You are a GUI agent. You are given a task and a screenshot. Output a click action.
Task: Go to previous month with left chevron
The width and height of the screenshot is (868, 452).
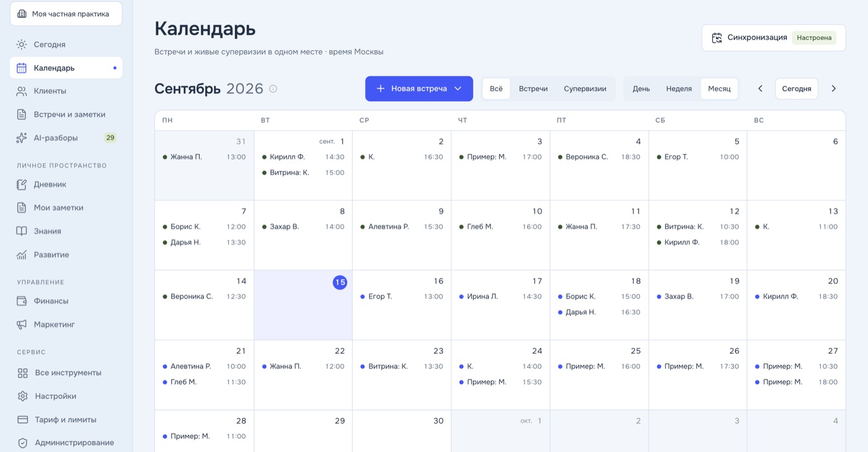click(x=760, y=89)
